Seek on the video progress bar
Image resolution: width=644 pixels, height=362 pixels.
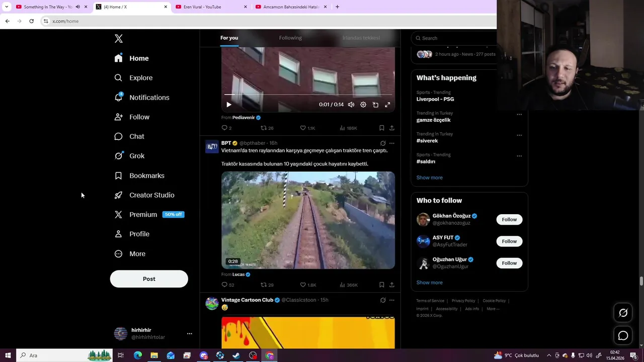(x=308, y=95)
